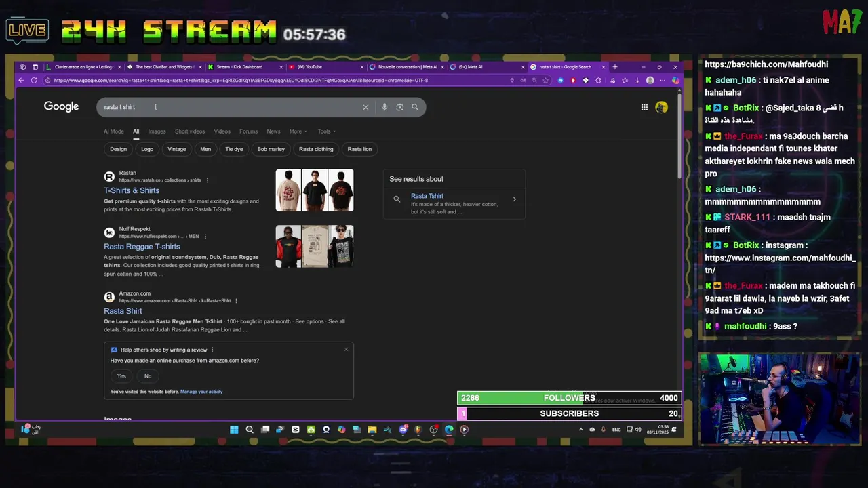This screenshot has width=868, height=488.
Task: Click the microphone tray icon
Action: (x=603, y=429)
